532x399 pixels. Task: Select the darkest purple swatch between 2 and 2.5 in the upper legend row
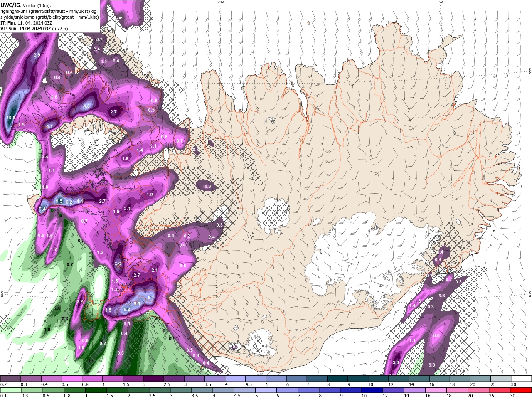click(x=153, y=379)
